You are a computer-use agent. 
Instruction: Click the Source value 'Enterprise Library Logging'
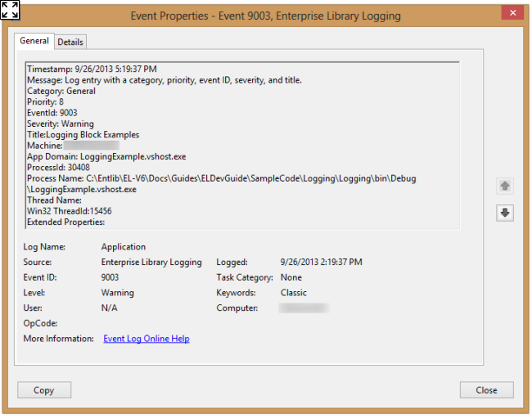pos(151,262)
